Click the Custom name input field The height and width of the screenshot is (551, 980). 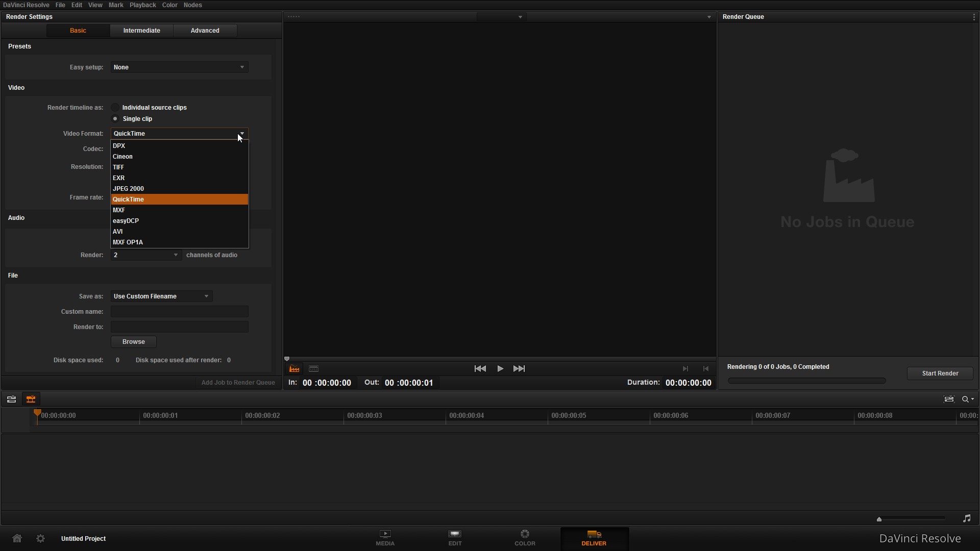[180, 312]
